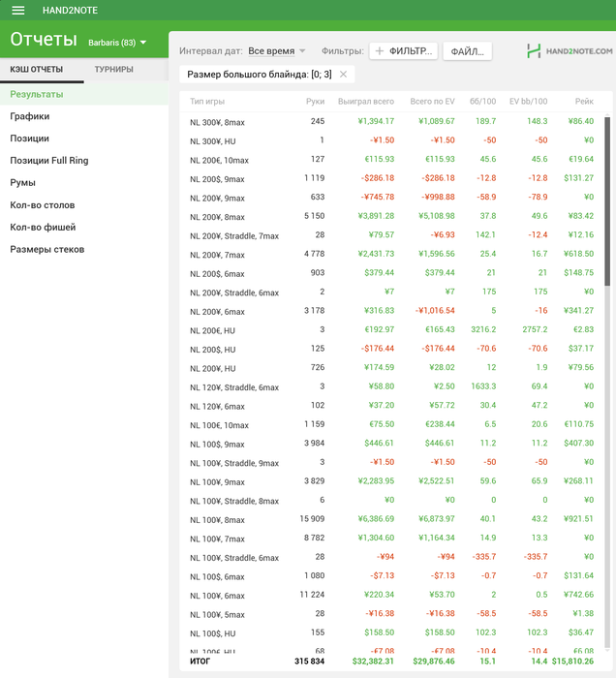Select the NL 200€, 10max row
The image size is (616, 678).
pos(391,160)
